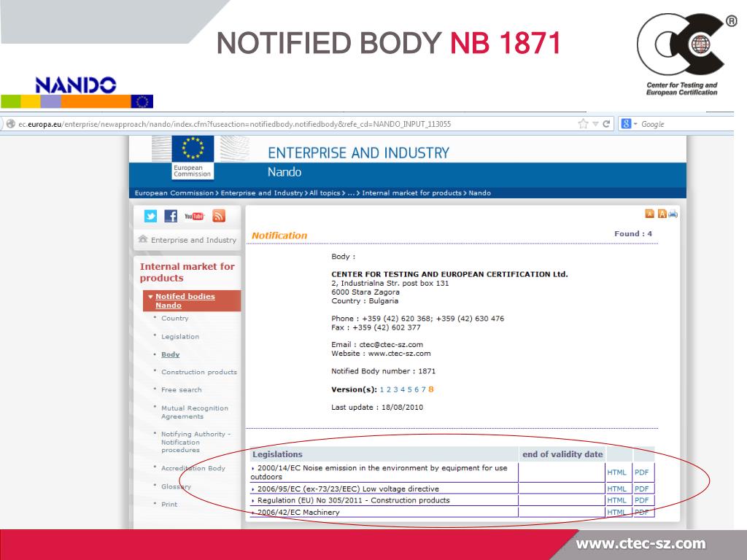Open the search engine selector arrow
The image size is (747, 560).
pos(635,124)
